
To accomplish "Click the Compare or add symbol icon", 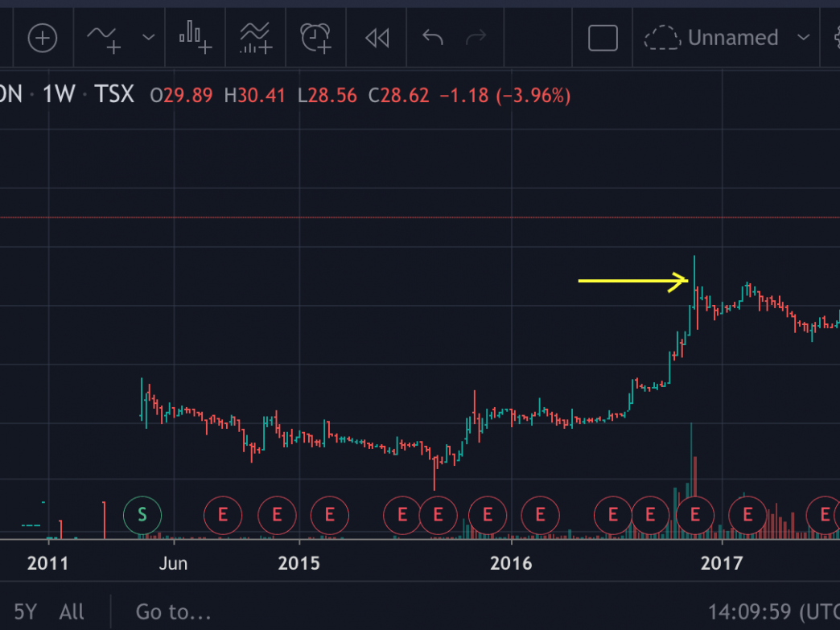I will click(x=43, y=38).
